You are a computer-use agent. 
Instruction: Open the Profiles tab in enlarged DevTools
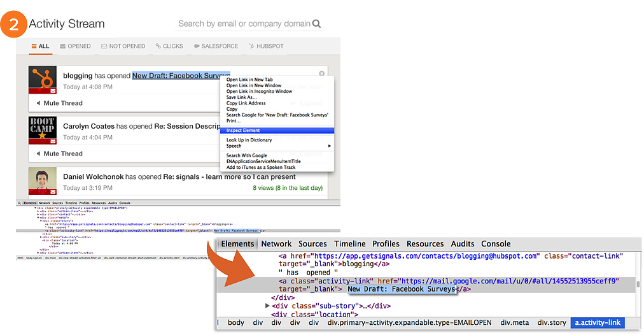pyautogui.click(x=386, y=244)
